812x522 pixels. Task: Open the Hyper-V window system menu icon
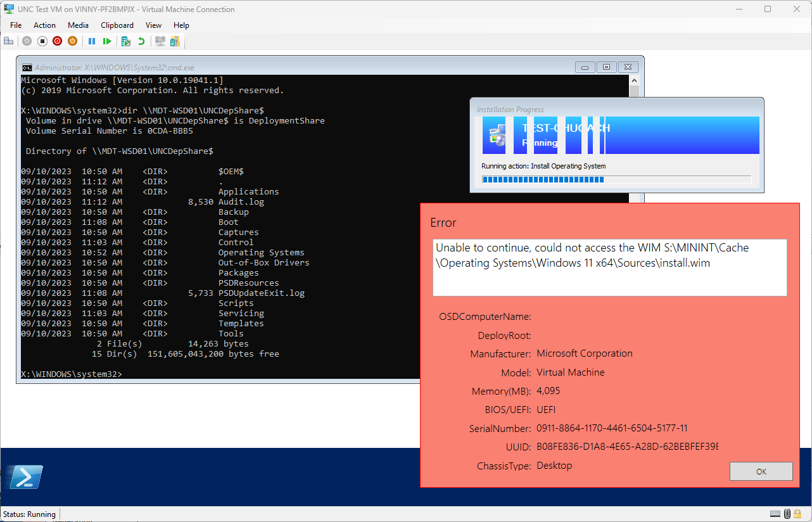pyautogui.click(x=8, y=9)
